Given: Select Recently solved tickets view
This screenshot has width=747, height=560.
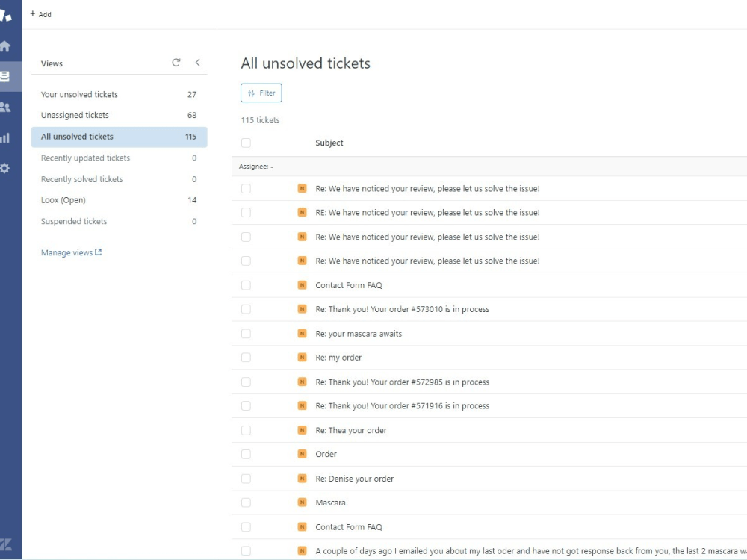Looking at the screenshot, I should (x=119, y=179).
